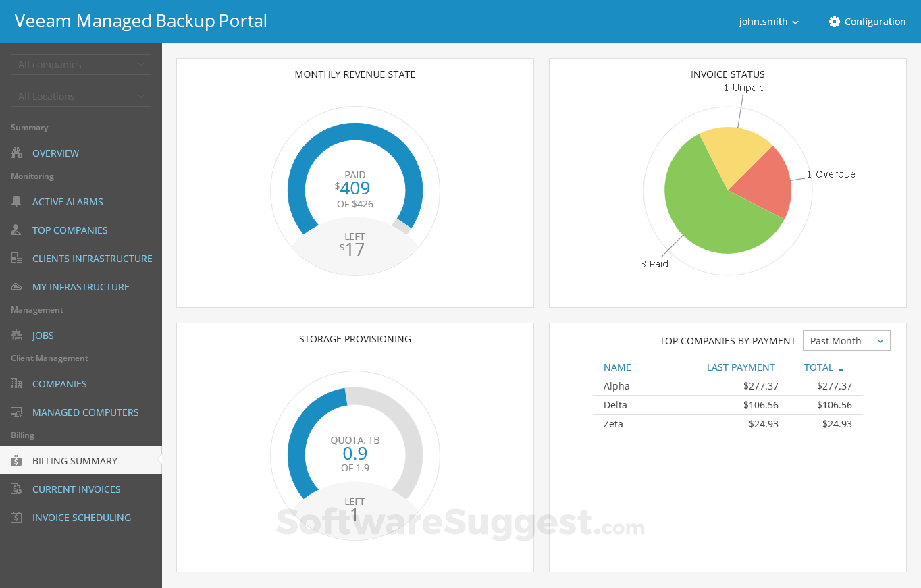Image resolution: width=921 pixels, height=588 pixels.
Task: Click the Jobs gear icon
Action: pos(16,336)
